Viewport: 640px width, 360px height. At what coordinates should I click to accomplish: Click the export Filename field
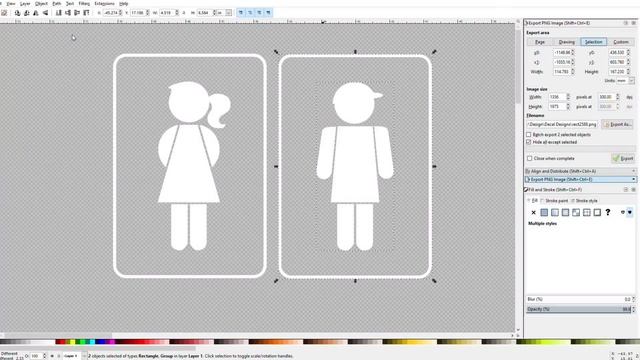pyautogui.click(x=562, y=124)
